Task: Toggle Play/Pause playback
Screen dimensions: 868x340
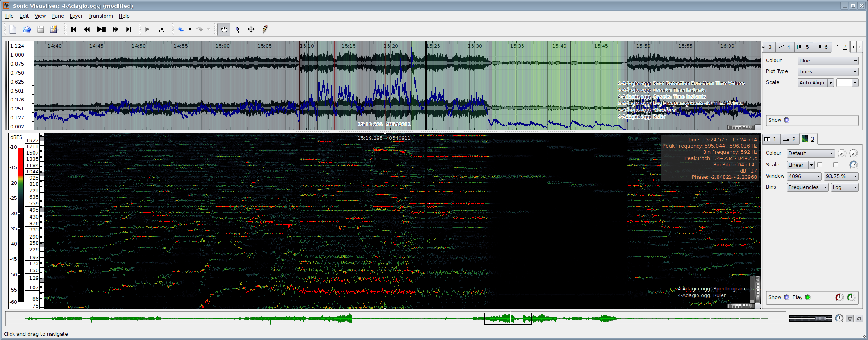Action: click(101, 29)
